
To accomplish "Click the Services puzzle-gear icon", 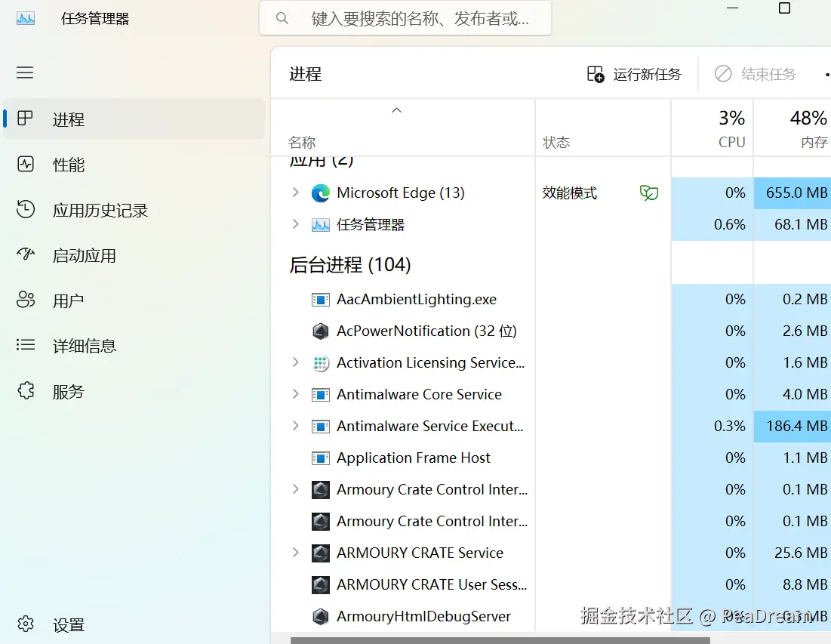I will [x=26, y=390].
